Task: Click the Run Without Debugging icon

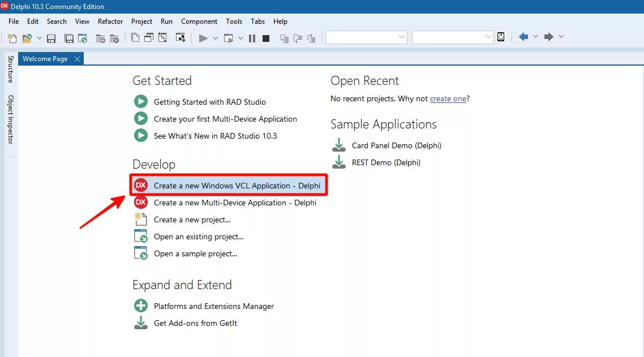Action: pos(229,38)
